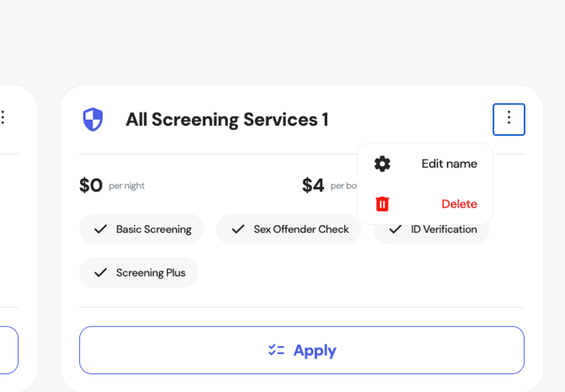
Task: Click the Basic Screening chip
Action: click(142, 229)
